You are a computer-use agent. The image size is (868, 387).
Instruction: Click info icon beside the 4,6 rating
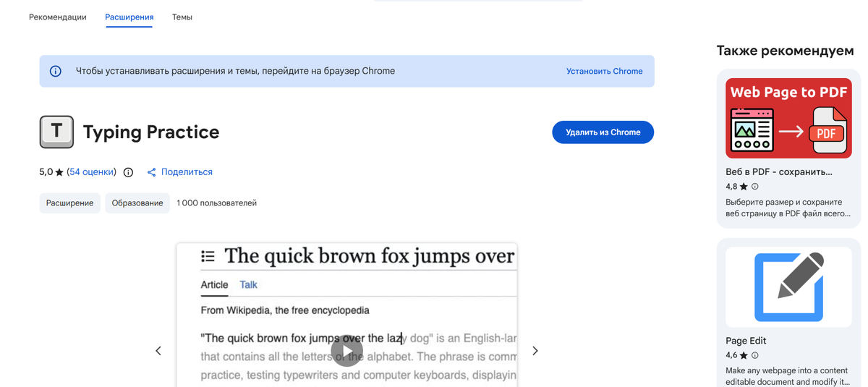[754, 355]
